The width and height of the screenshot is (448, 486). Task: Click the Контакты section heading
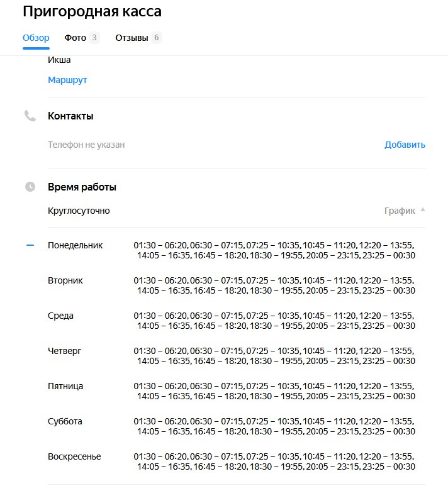[x=70, y=116]
